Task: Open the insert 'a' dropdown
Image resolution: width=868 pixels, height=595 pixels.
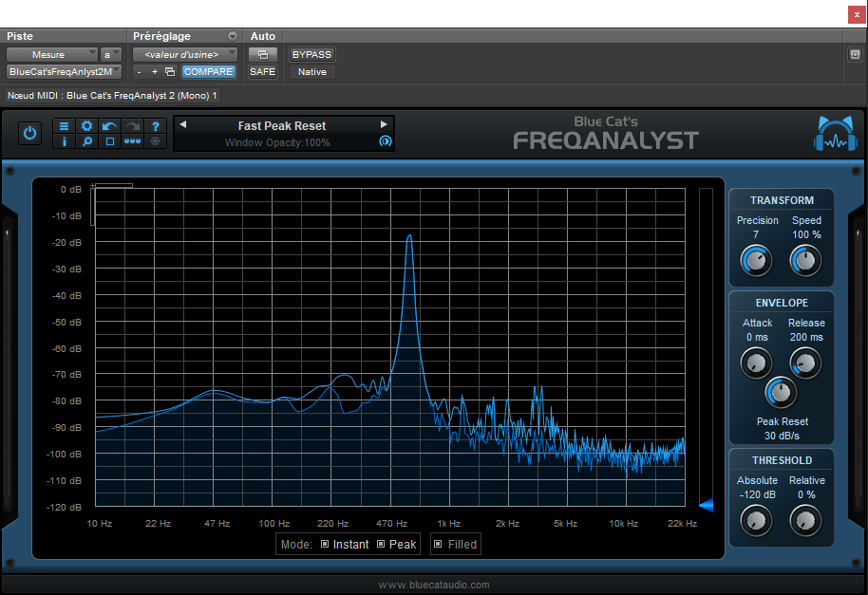Action: [x=111, y=55]
